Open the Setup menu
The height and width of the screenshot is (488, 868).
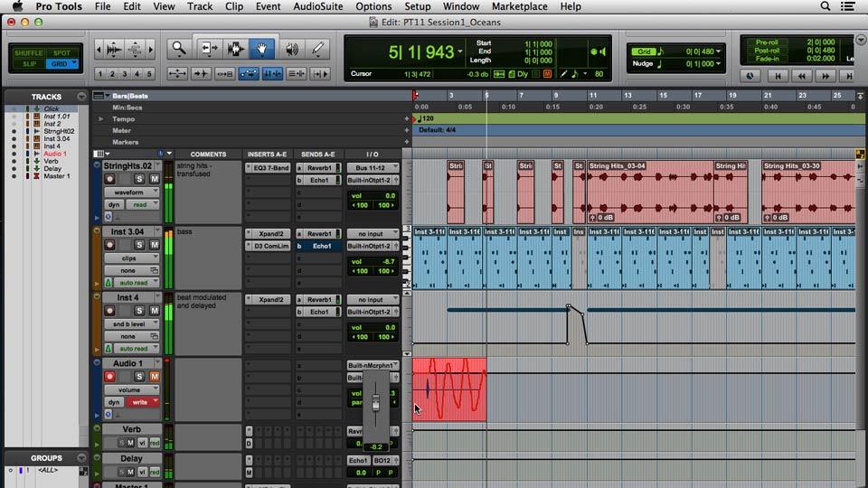pyautogui.click(x=418, y=6)
